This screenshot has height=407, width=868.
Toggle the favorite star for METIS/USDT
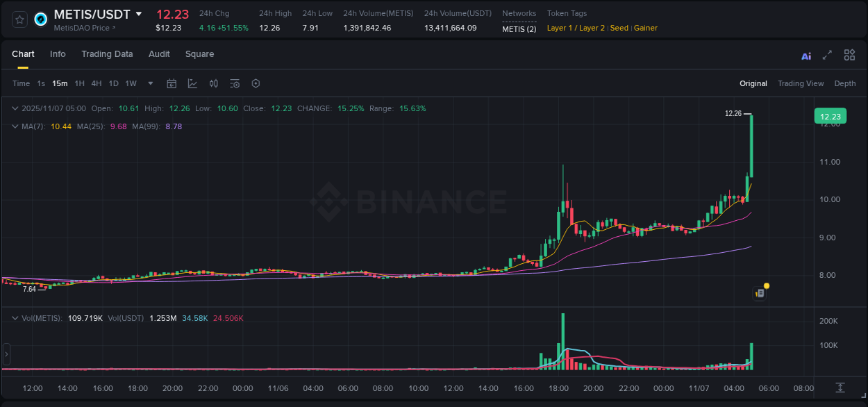tap(19, 19)
